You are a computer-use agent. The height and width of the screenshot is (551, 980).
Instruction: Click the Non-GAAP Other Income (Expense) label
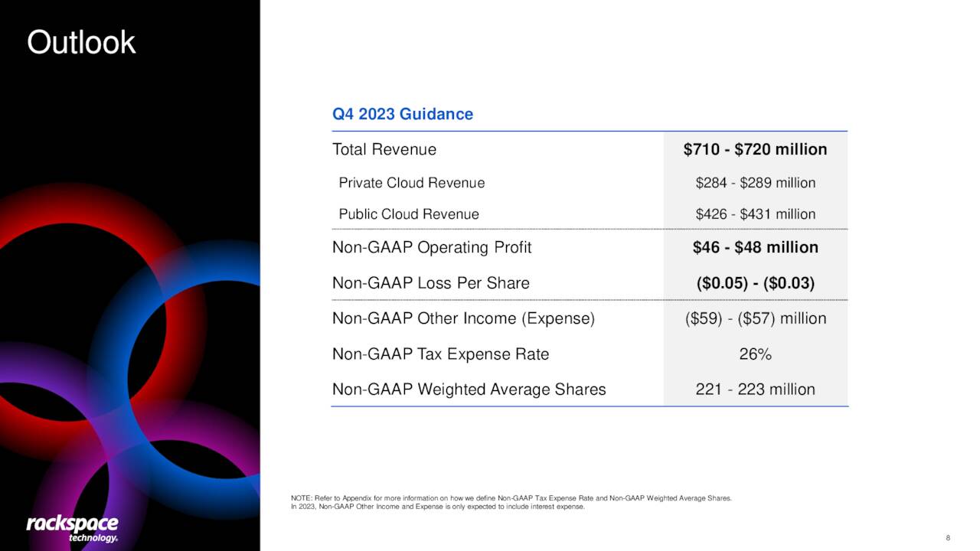pos(463,318)
